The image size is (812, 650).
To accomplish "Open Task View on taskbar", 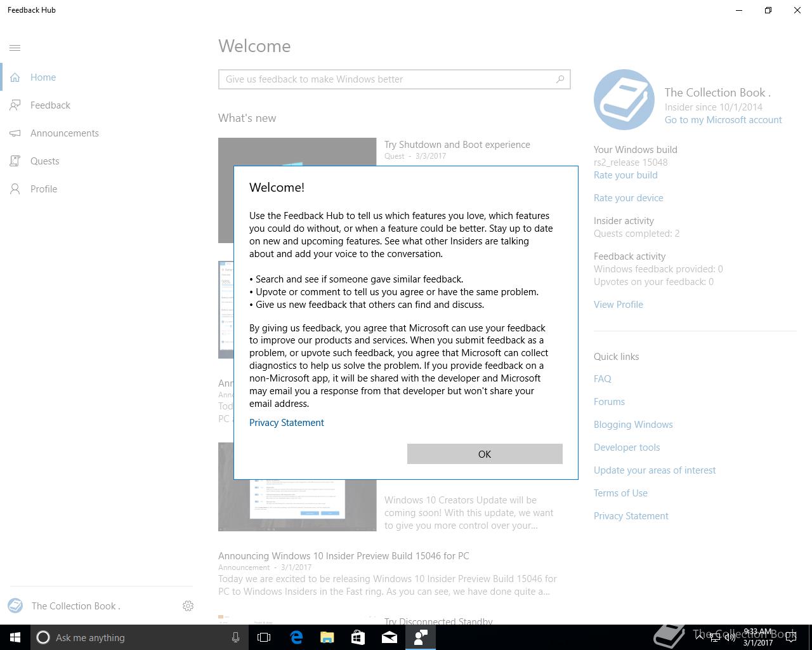I will [264, 637].
